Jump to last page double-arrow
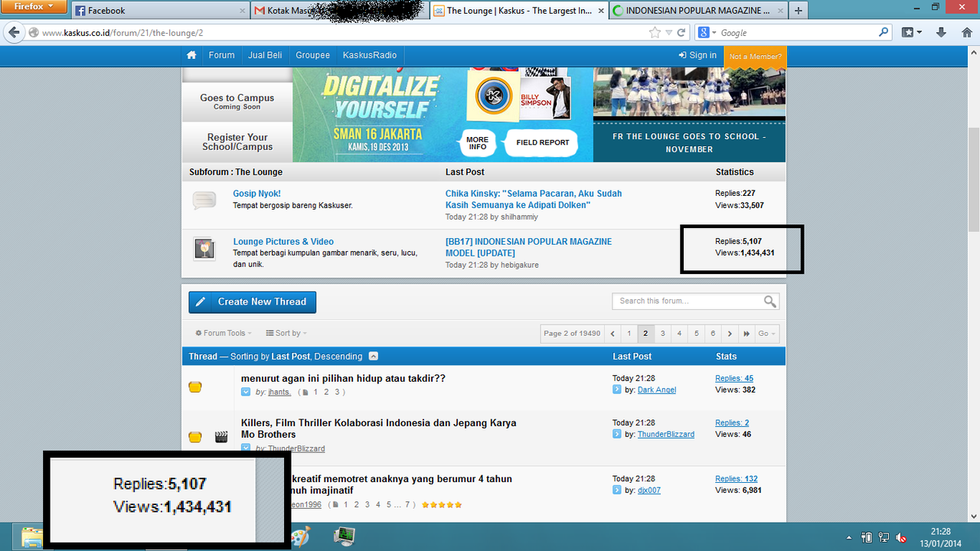This screenshot has height=551, width=980. click(x=746, y=334)
